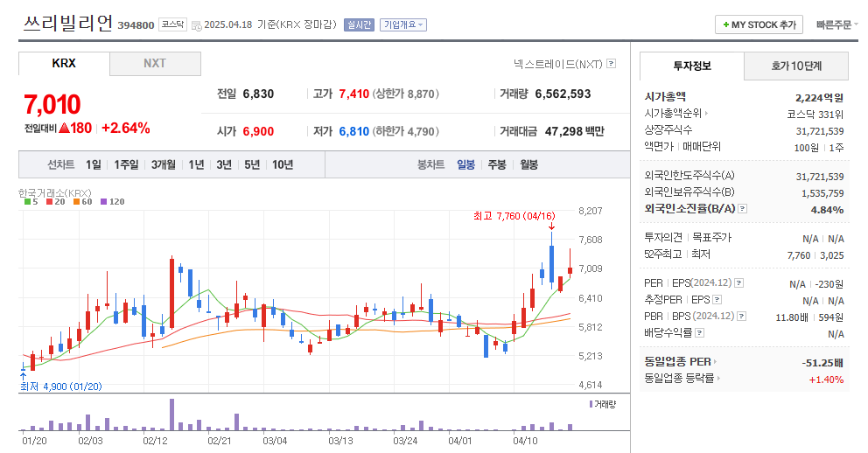Click the 고가 value 7,410
The height and width of the screenshot is (453, 868).
354,94
